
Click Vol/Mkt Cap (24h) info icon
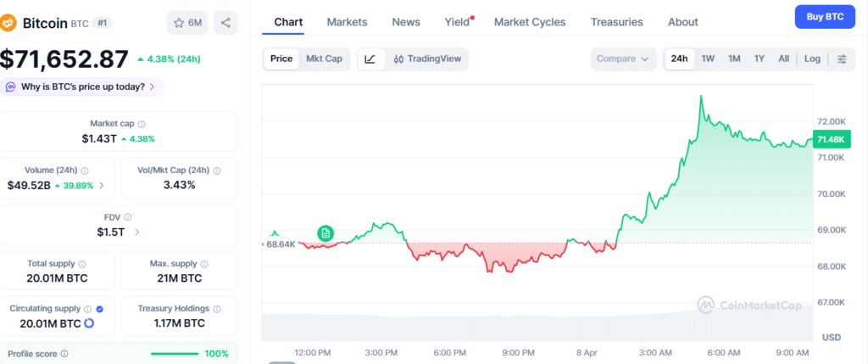coord(217,171)
